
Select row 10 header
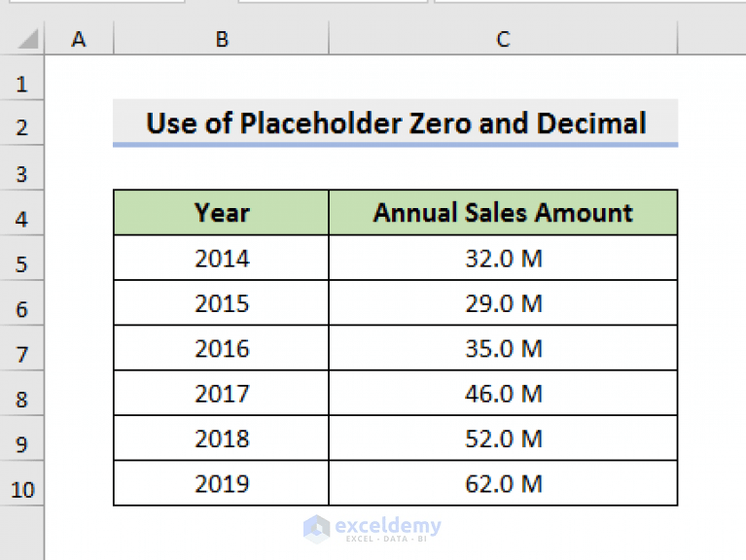[x=22, y=483]
